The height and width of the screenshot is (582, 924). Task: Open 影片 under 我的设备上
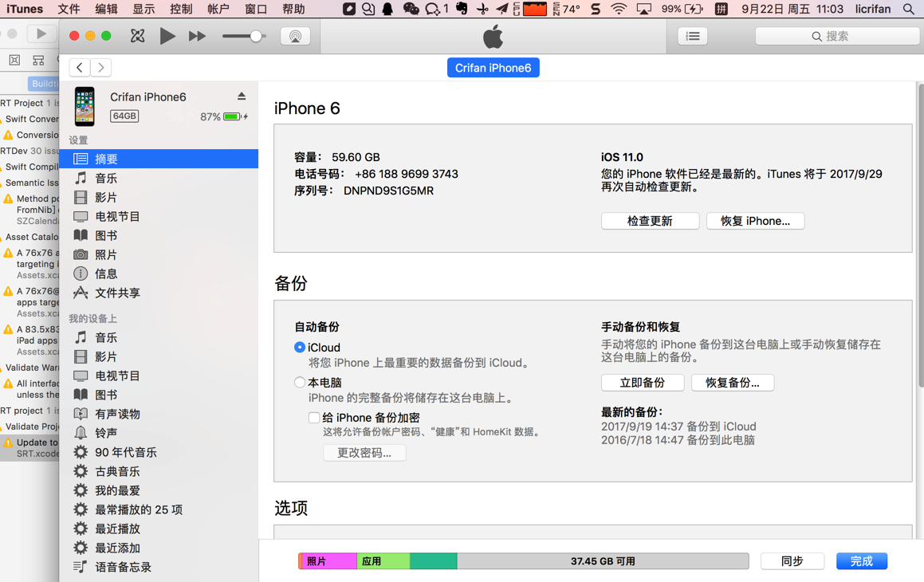[x=159, y=356]
